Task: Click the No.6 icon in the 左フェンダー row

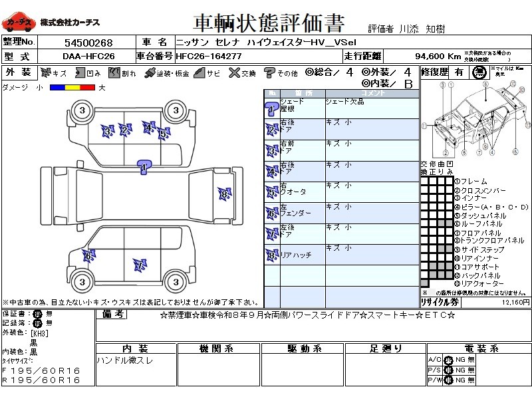Action: coord(272,213)
